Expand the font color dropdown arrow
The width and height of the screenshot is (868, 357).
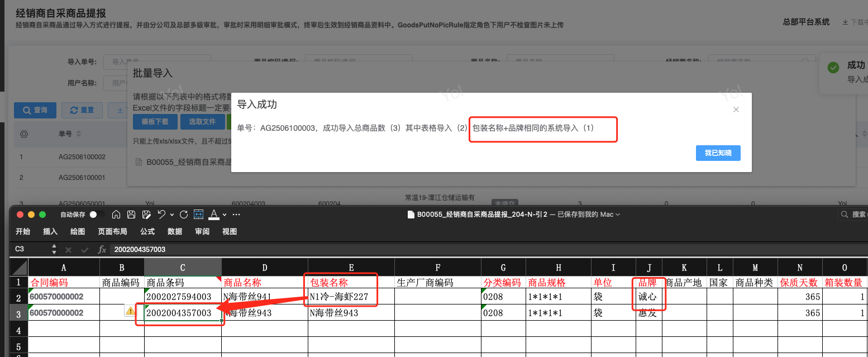coord(225,215)
